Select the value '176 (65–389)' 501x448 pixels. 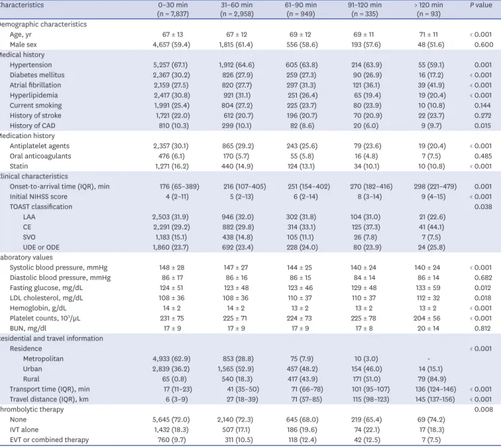click(x=180, y=186)
